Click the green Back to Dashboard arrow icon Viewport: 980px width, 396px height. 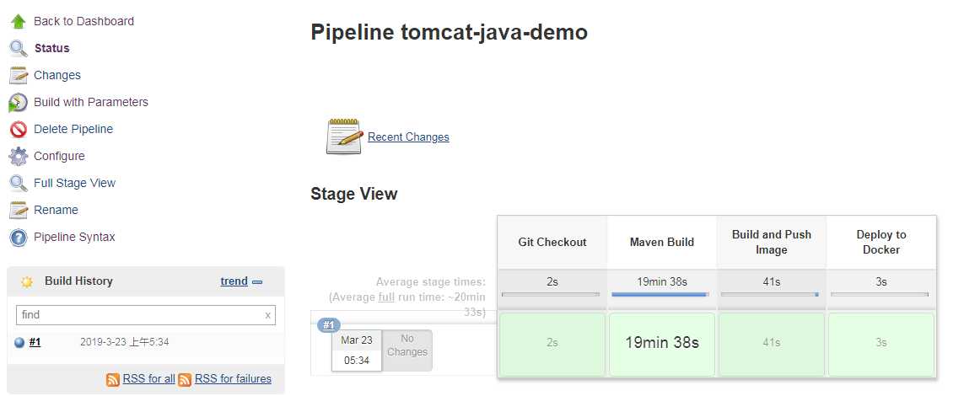click(18, 21)
